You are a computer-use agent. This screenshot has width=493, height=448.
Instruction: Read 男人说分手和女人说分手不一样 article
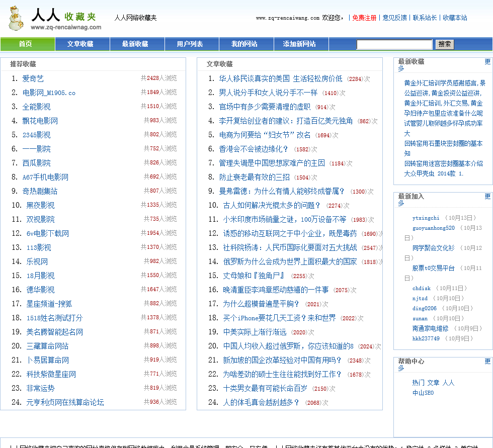click(268, 93)
